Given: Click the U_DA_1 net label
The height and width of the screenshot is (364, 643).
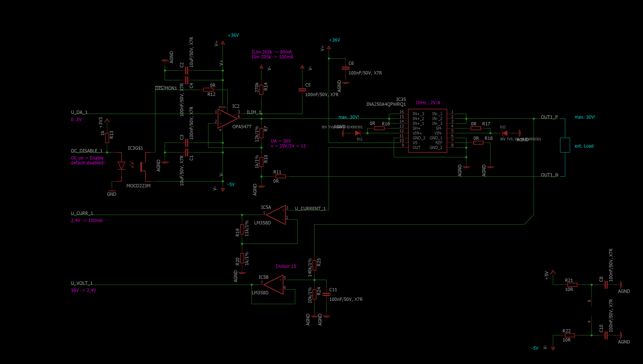Looking at the screenshot, I should (x=79, y=112).
